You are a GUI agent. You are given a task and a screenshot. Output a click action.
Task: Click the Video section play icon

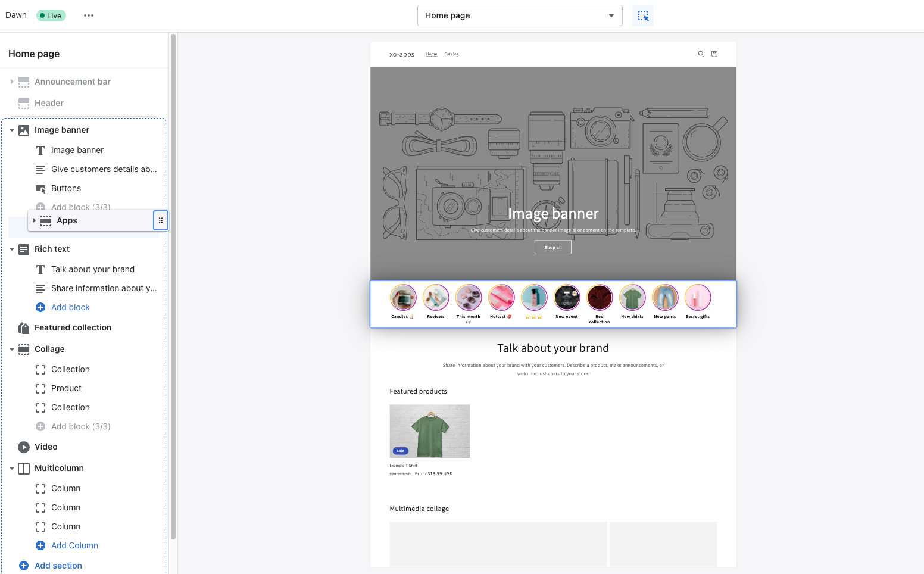24,447
